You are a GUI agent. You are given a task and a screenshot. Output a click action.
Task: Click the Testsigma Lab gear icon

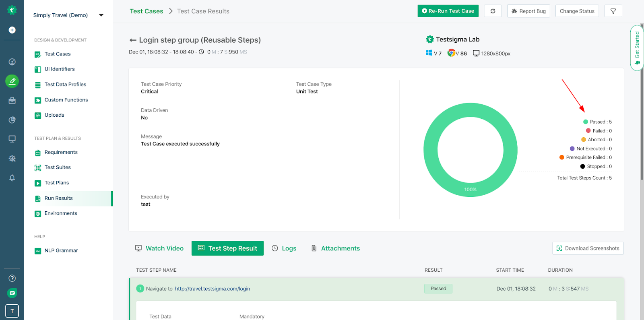click(x=430, y=39)
